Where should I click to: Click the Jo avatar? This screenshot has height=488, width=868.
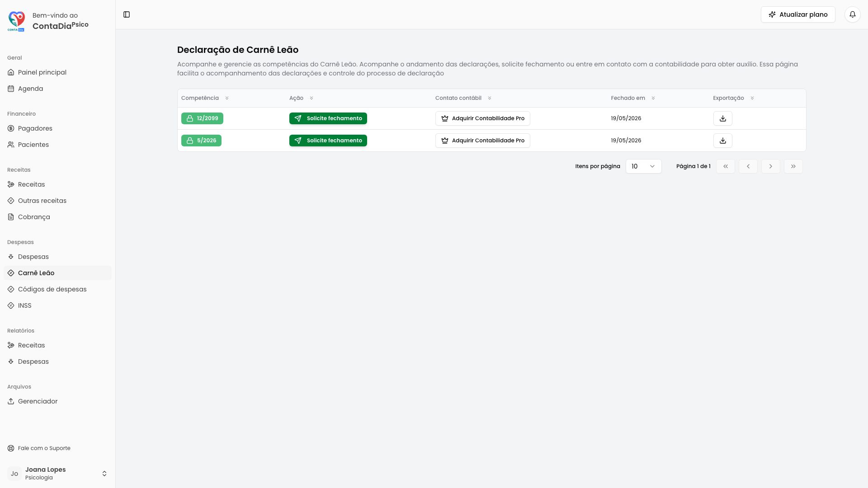coord(14,474)
